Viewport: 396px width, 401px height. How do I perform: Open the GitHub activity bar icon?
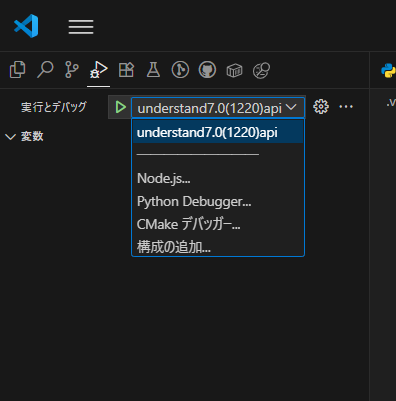point(207,70)
